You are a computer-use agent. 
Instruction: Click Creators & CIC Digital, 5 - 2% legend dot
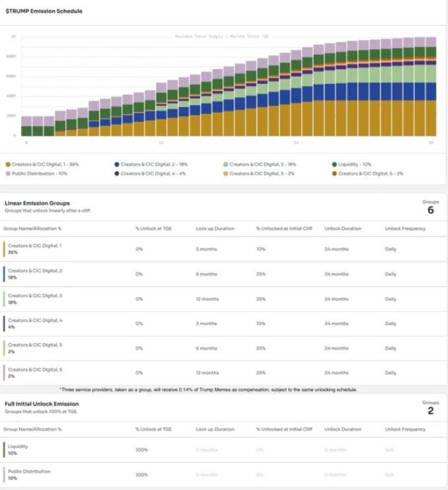(226, 173)
